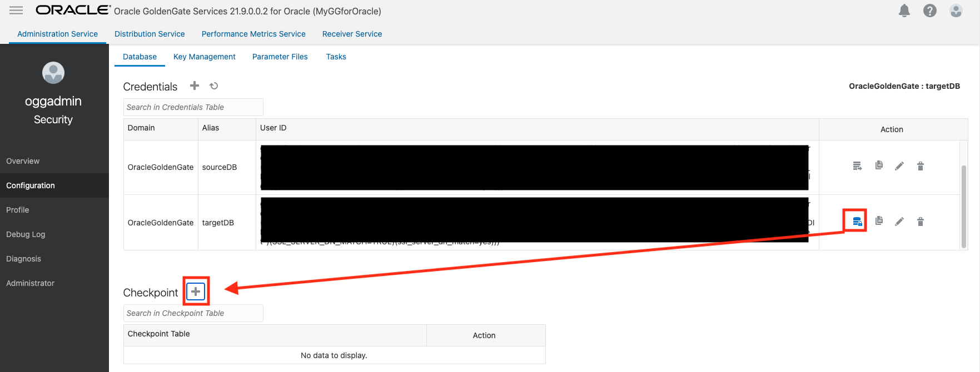Open Administrator in sidebar

click(54, 283)
